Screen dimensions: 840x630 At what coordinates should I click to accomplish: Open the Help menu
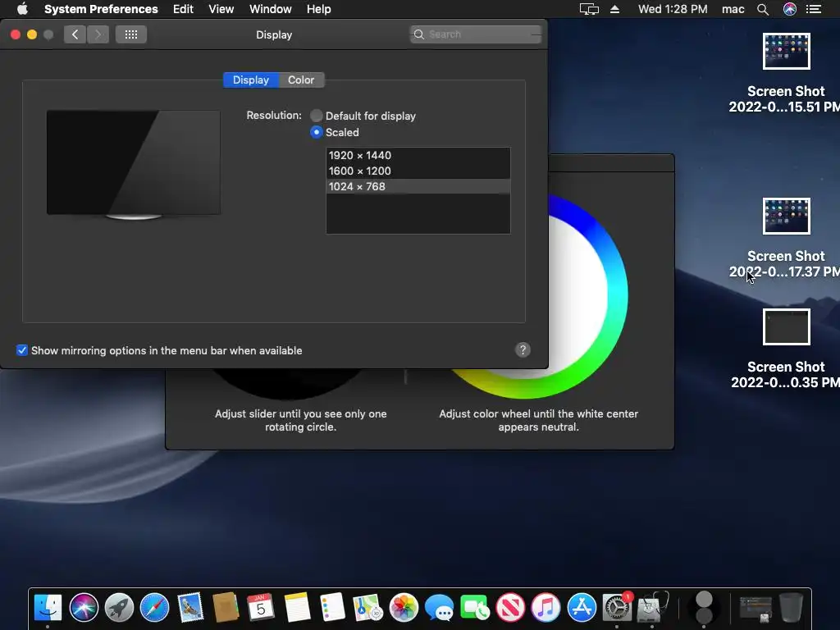(x=319, y=9)
